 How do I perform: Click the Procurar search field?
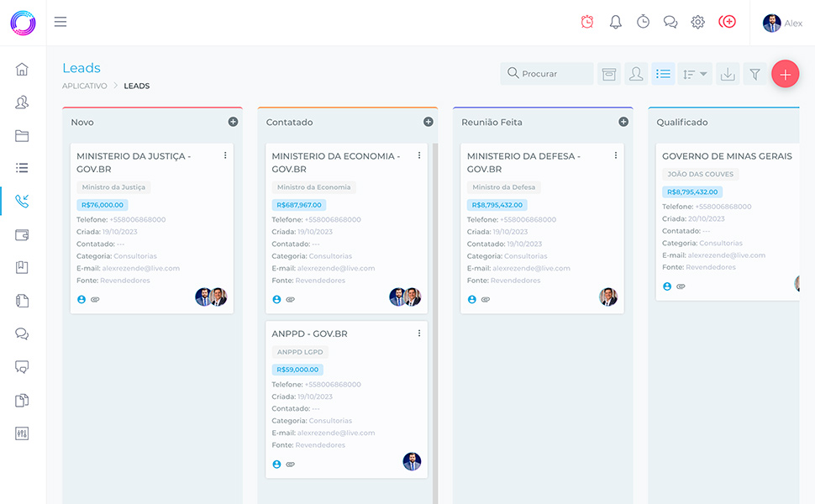click(547, 74)
